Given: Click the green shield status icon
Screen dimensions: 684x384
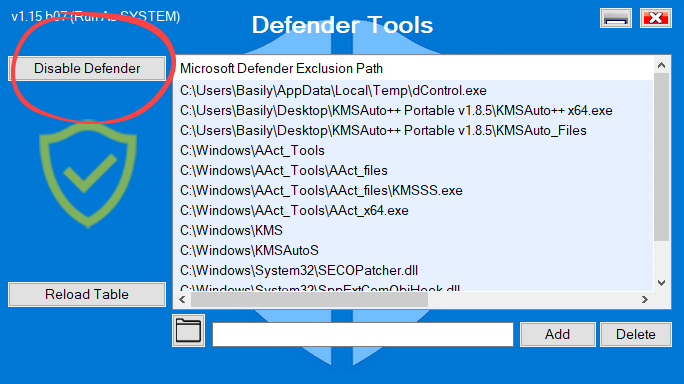Looking at the screenshot, I should [88, 174].
